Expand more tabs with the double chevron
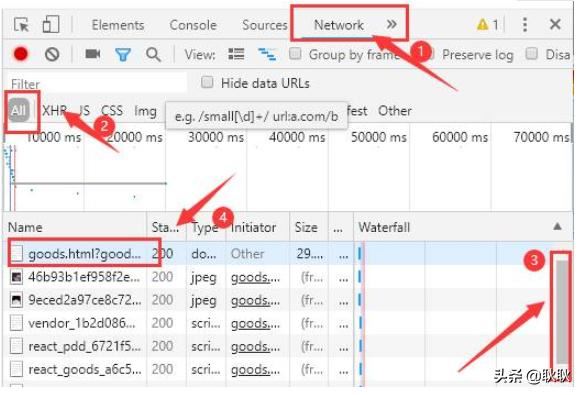This screenshot has width=582, height=395. pyautogui.click(x=392, y=25)
